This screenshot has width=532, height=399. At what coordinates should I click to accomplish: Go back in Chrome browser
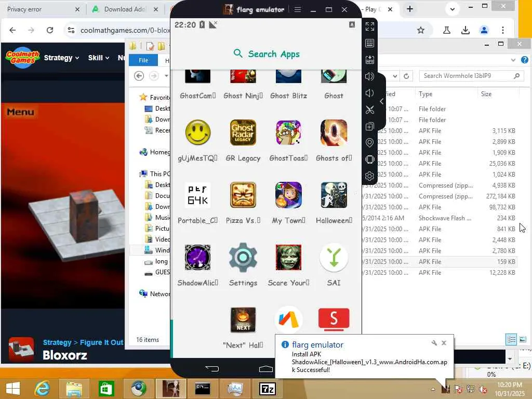click(x=12, y=30)
